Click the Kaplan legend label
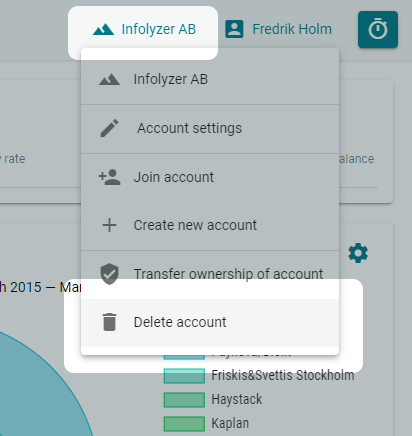This screenshot has height=436, width=412. point(230,424)
